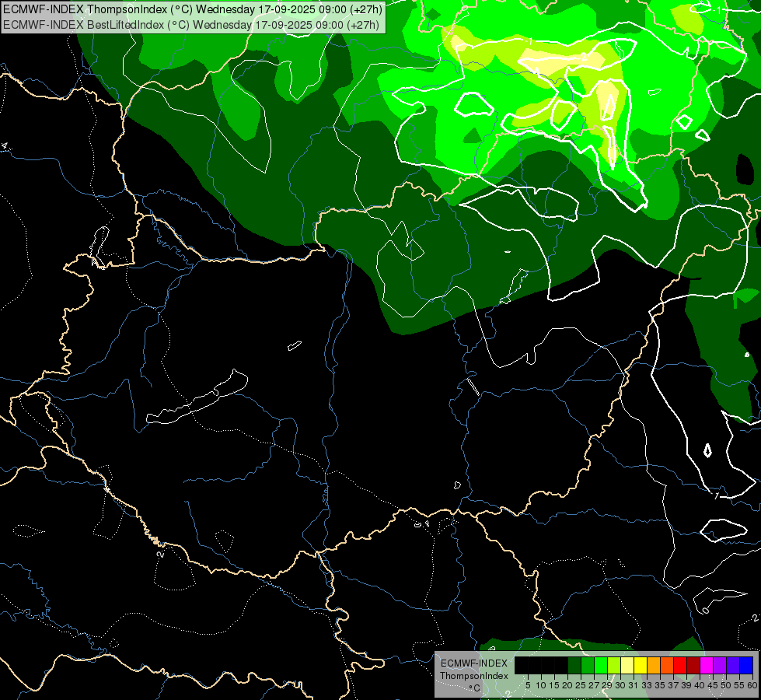Select the pure yellow 31–33 legend swatch
Viewport: 761px width, 700px height.
(641, 665)
